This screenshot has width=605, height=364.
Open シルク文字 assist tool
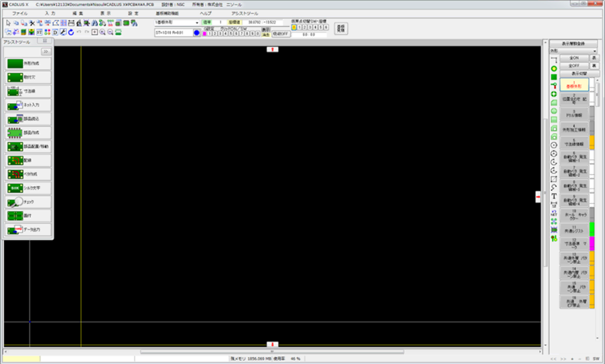(28, 188)
